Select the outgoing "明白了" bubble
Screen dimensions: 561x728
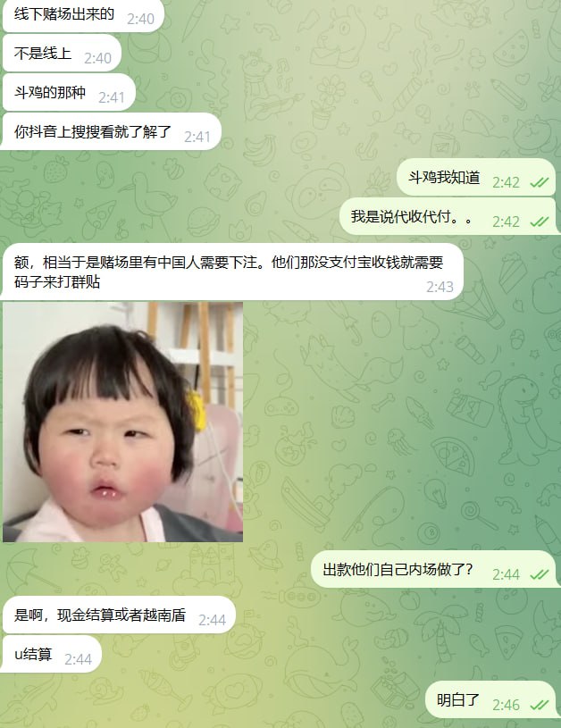point(491,699)
